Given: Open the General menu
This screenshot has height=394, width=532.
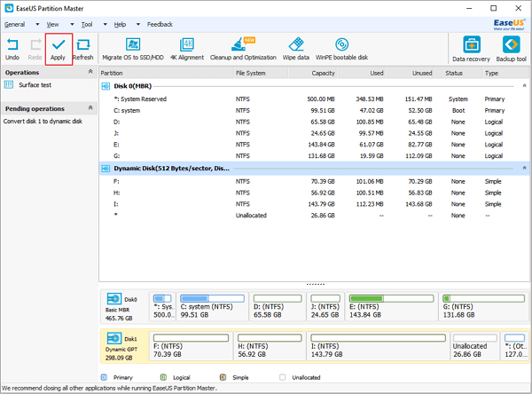Looking at the screenshot, I should (x=14, y=25).
